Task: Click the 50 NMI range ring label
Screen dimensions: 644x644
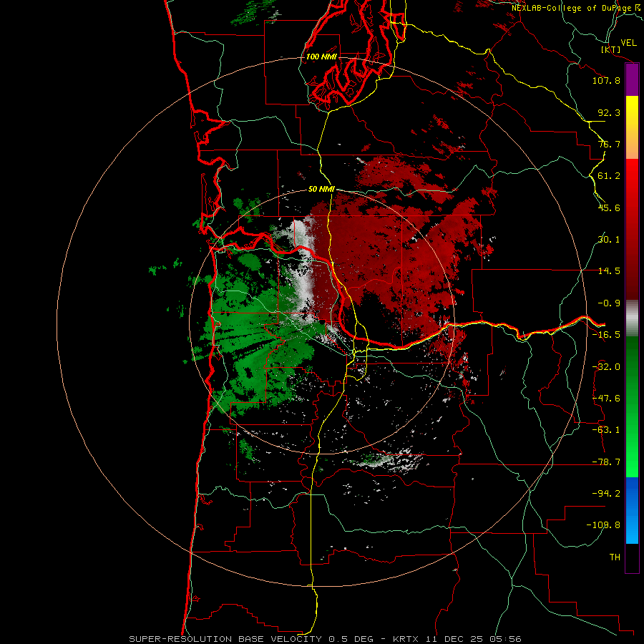Action: 321,189
